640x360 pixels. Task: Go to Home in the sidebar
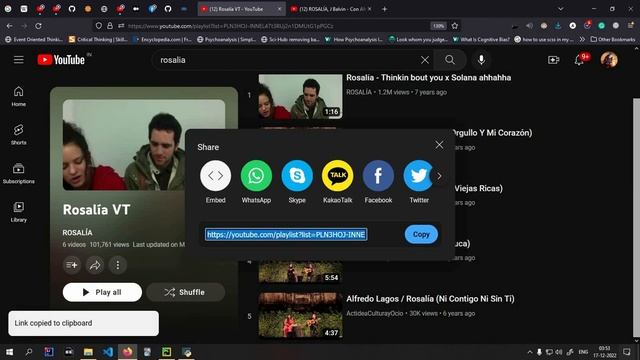point(18,97)
